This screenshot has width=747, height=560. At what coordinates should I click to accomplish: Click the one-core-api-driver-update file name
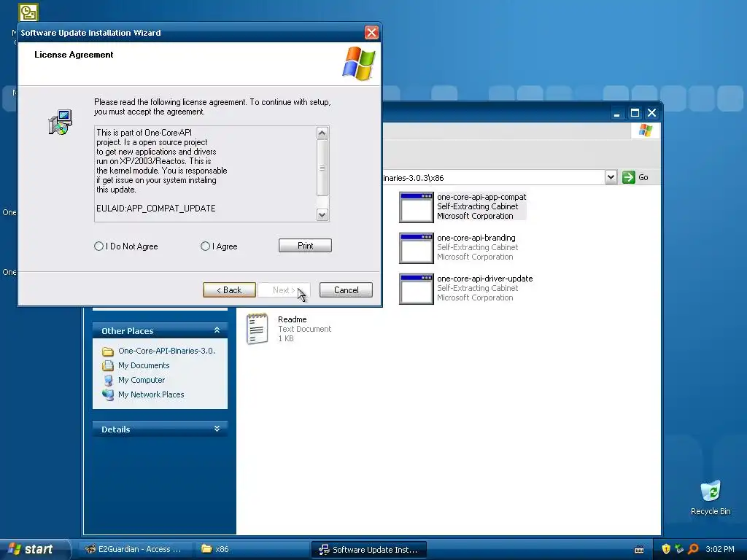484,279
